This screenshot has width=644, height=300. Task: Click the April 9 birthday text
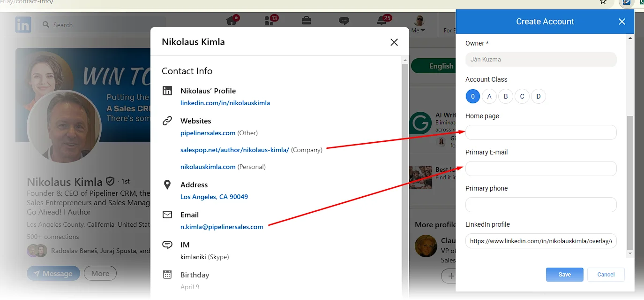point(190,287)
